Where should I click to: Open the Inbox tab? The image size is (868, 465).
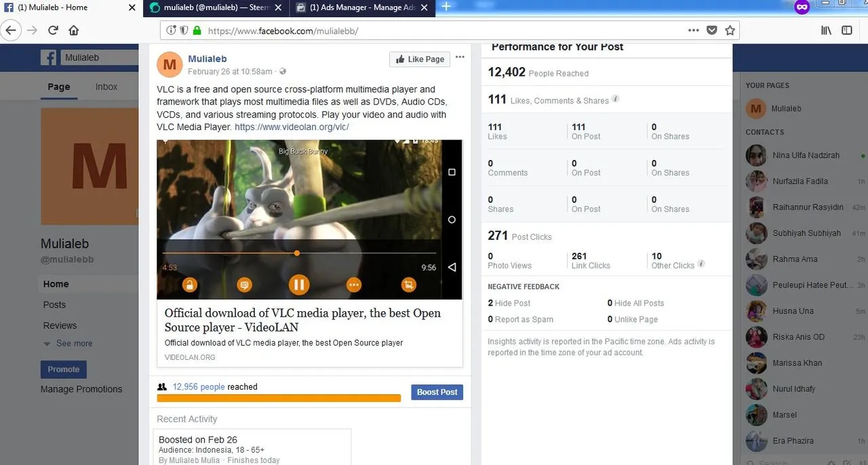coord(106,87)
